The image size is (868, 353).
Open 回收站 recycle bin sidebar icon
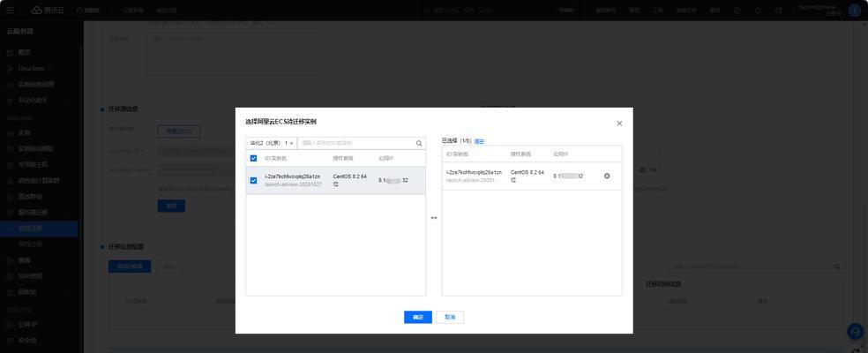pyautogui.click(x=10, y=292)
